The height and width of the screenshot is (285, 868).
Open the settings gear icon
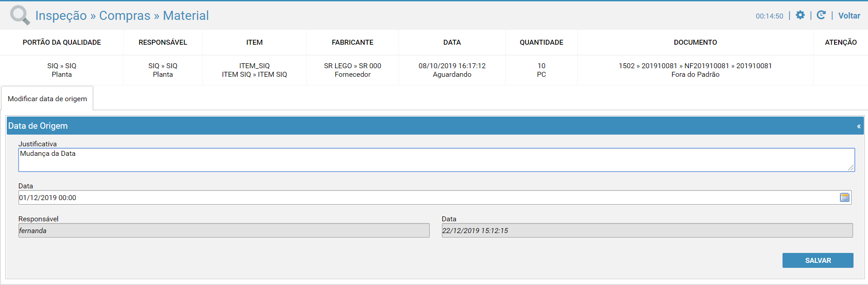click(x=800, y=15)
